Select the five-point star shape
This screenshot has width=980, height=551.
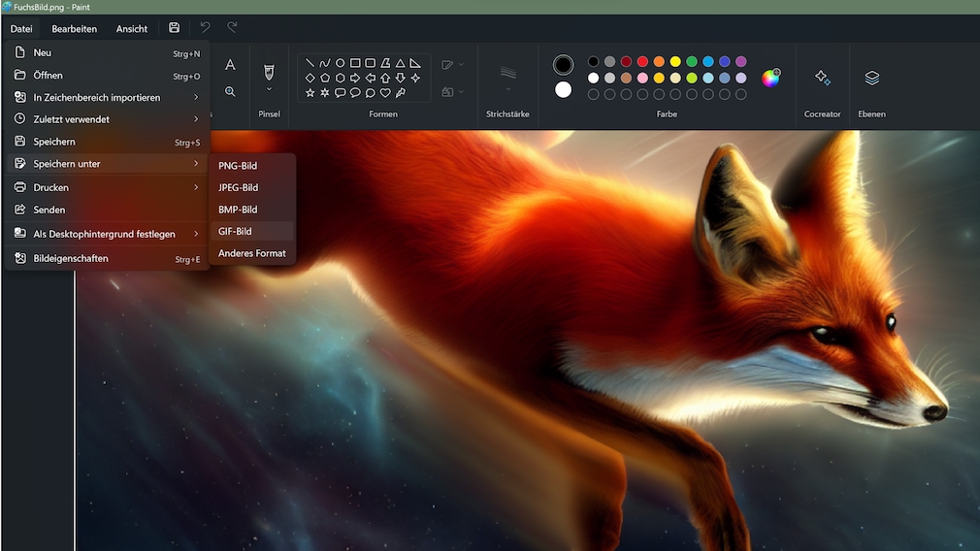coord(310,93)
